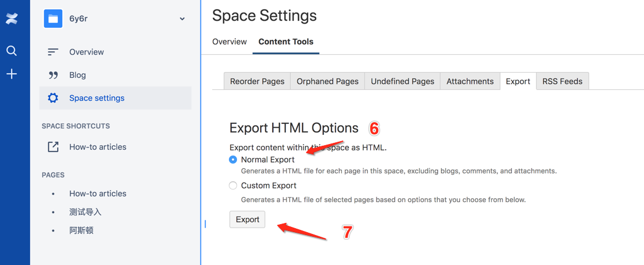Click the Confluence logo icon
Viewport: 644px width, 265px height.
[x=12, y=19]
